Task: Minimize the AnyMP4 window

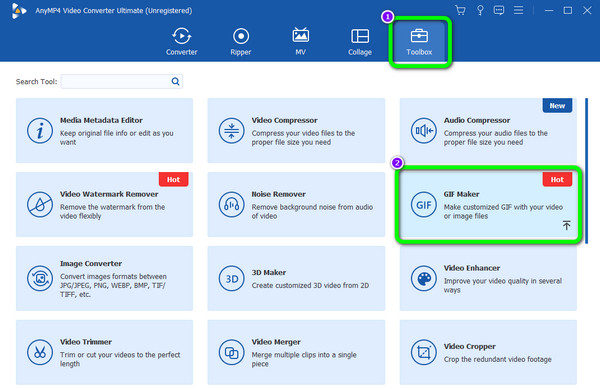Action: pyautogui.click(x=549, y=10)
